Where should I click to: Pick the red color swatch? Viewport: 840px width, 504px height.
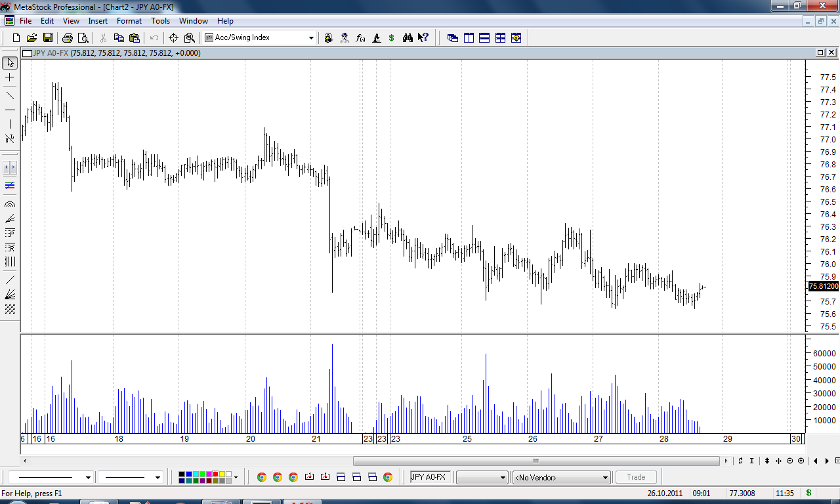point(216,474)
